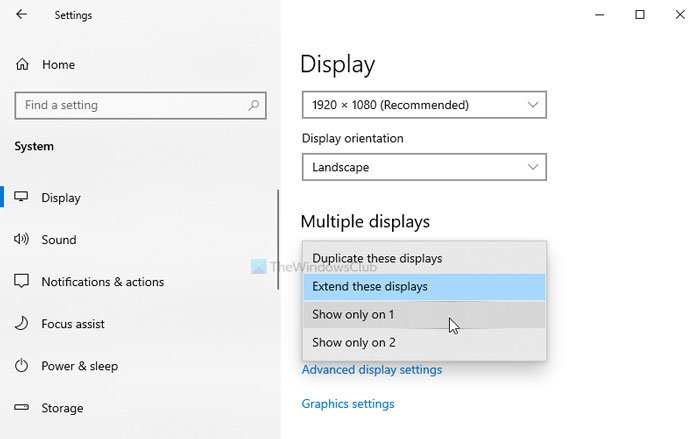Choose Extend these displays option

pos(424,287)
